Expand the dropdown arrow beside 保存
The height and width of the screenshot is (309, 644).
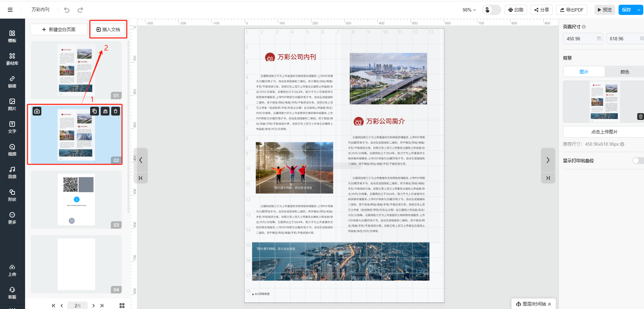click(x=639, y=10)
